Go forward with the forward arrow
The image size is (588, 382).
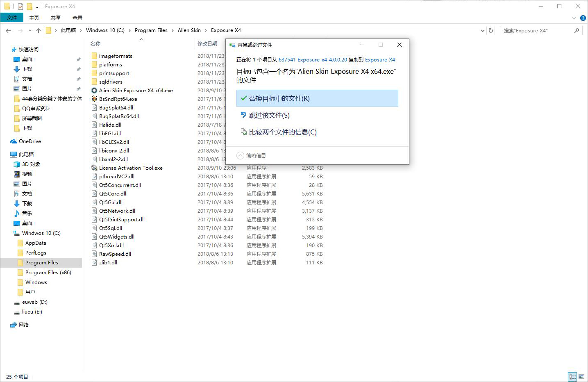pyautogui.click(x=20, y=30)
